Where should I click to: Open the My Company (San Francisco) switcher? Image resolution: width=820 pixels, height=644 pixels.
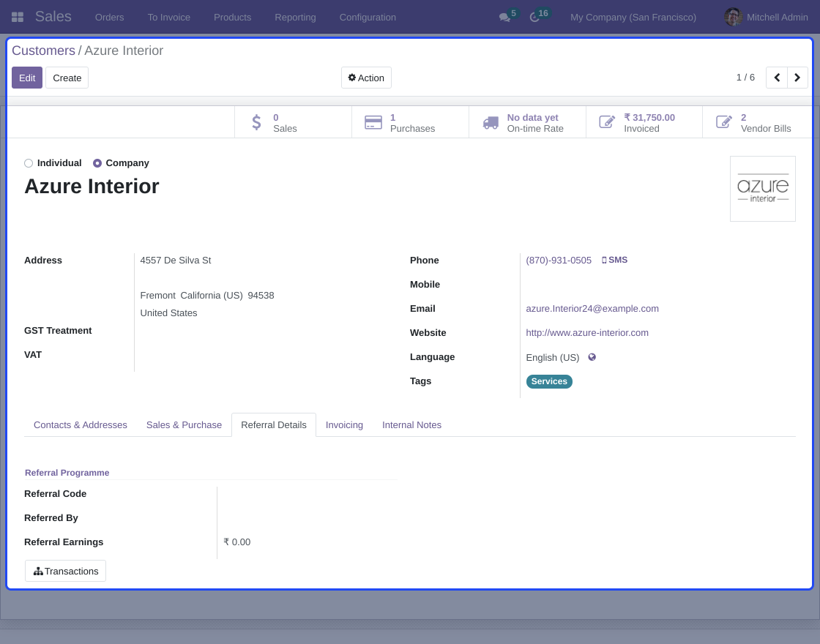click(633, 18)
